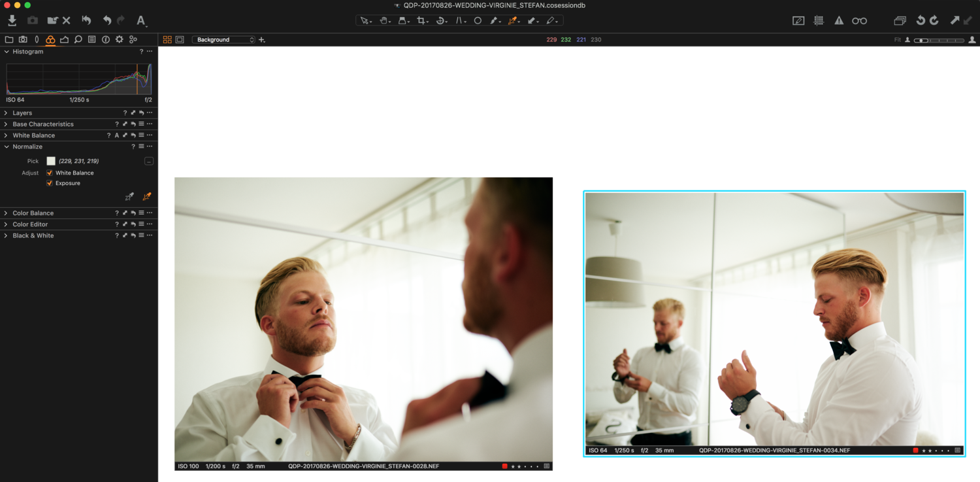The image size is (980, 482).
Task: Open the Background layer dropdown
Action: pyautogui.click(x=223, y=39)
